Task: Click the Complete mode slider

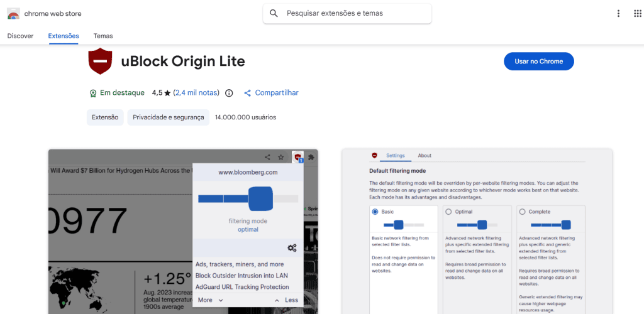Action: 551,225
